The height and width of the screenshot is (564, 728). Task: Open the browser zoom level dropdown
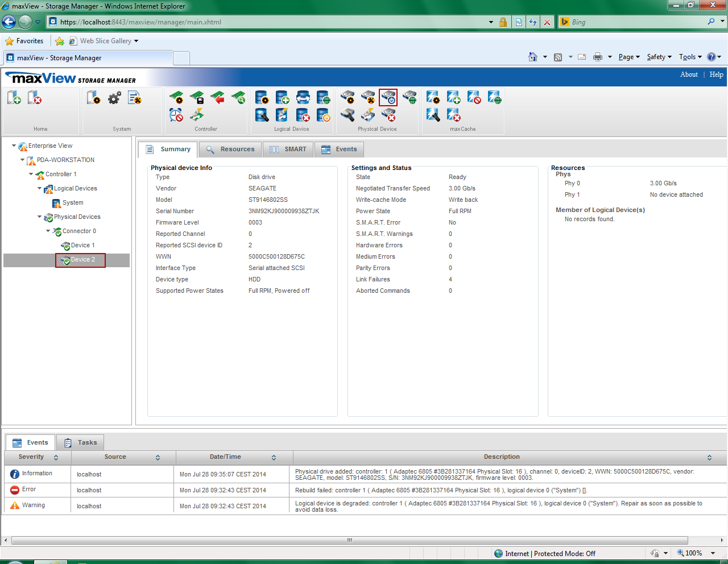pos(713,553)
